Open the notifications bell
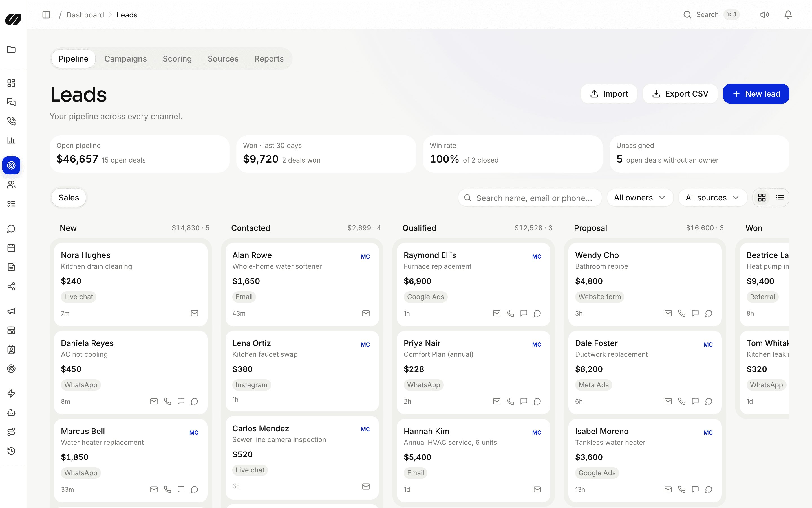Image resolution: width=812 pixels, height=508 pixels. click(x=788, y=15)
